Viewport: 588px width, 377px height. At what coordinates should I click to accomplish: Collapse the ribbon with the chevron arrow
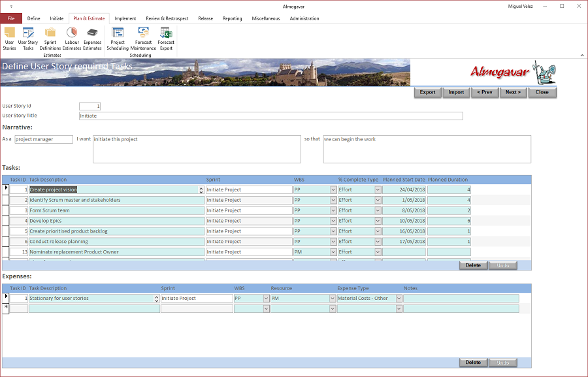pyautogui.click(x=582, y=56)
